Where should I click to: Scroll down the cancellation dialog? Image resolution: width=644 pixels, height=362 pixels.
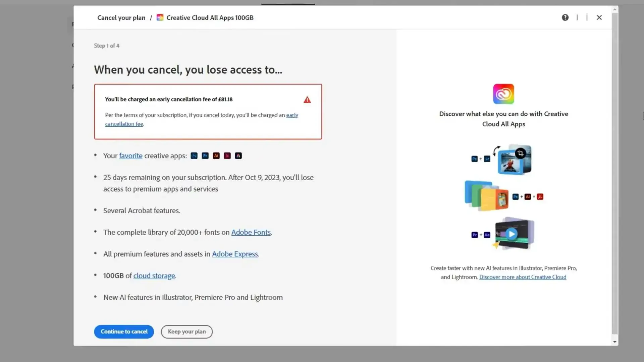614,342
